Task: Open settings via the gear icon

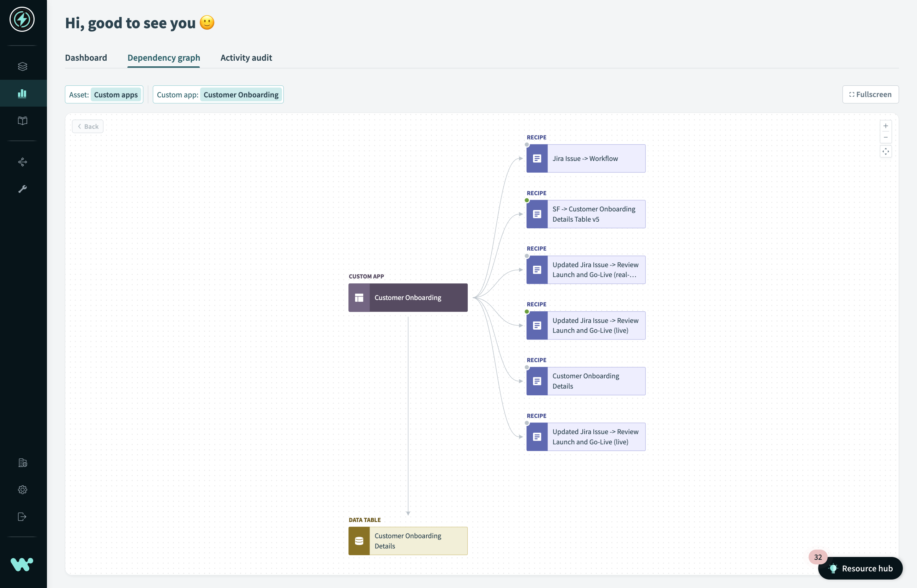Action: (x=22, y=490)
